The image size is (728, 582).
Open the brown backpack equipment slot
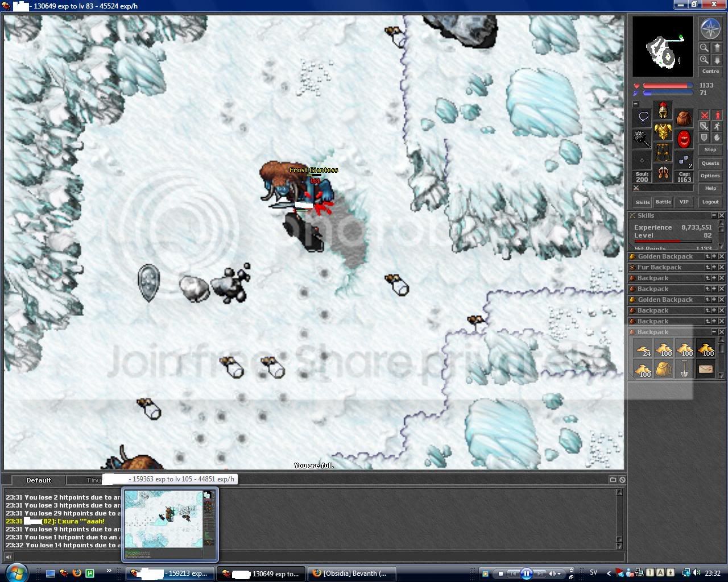point(684,118)
